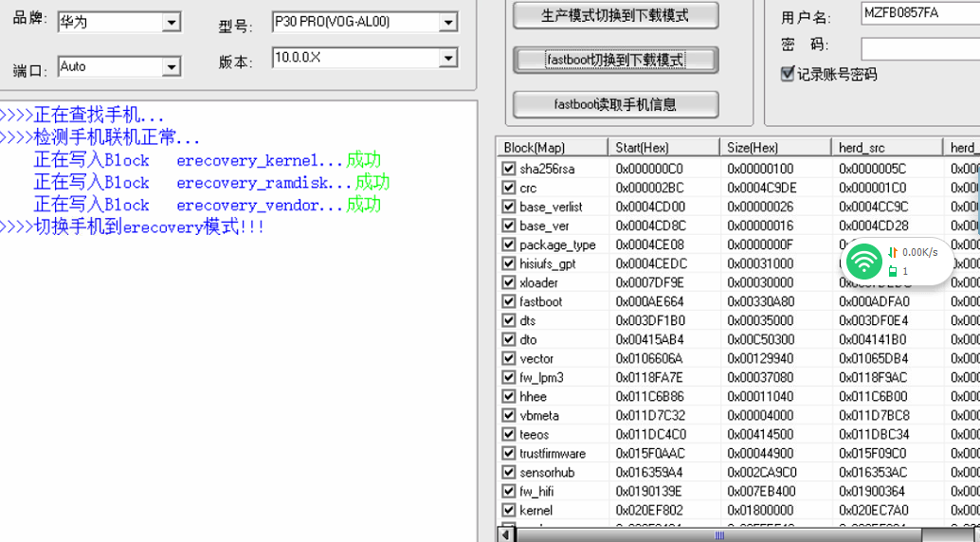The height and width of the screenshot is (542, 980).
Task: Toggle the hhee block checkbox
Action: click(x=509, y=396)
